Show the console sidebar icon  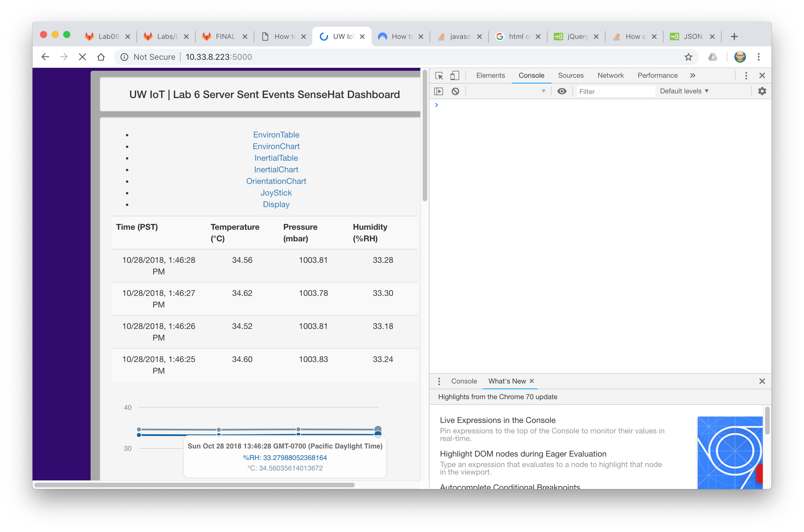pyautogui.click(x=439, y=91)
